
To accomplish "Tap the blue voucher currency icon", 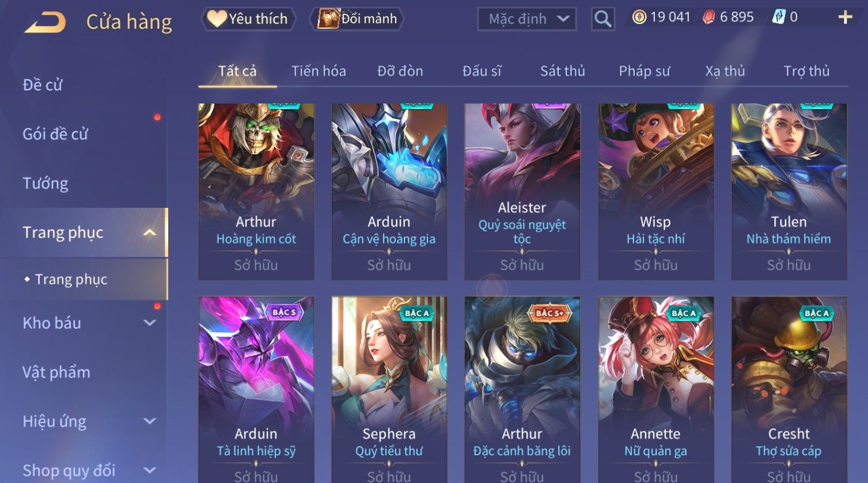I will tap(779, 17).
